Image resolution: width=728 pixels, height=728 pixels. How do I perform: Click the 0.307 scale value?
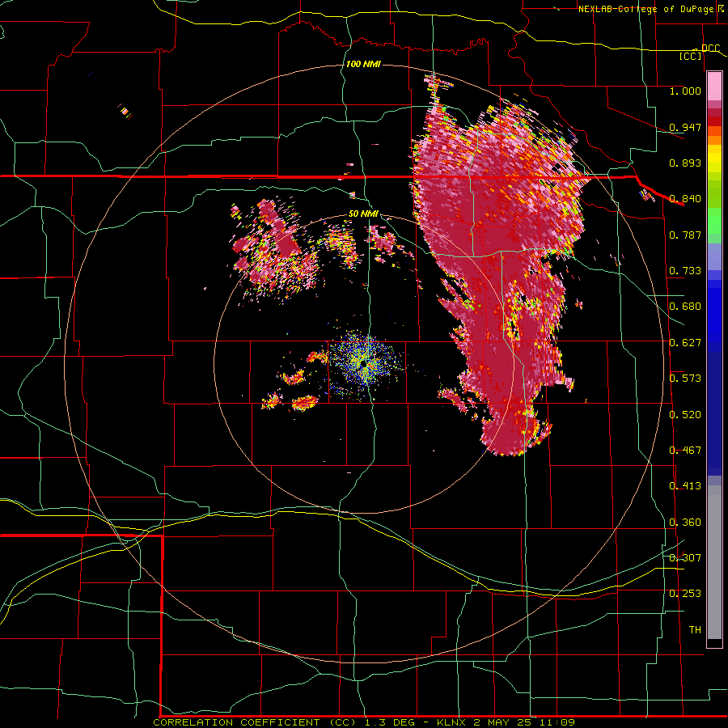click(685, 558)
